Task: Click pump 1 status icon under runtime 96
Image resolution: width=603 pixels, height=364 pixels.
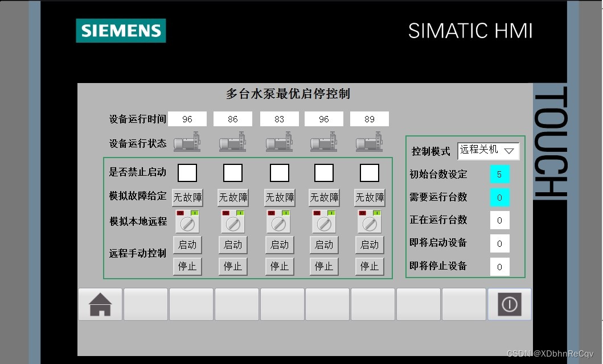Action: tap(187, 142)
